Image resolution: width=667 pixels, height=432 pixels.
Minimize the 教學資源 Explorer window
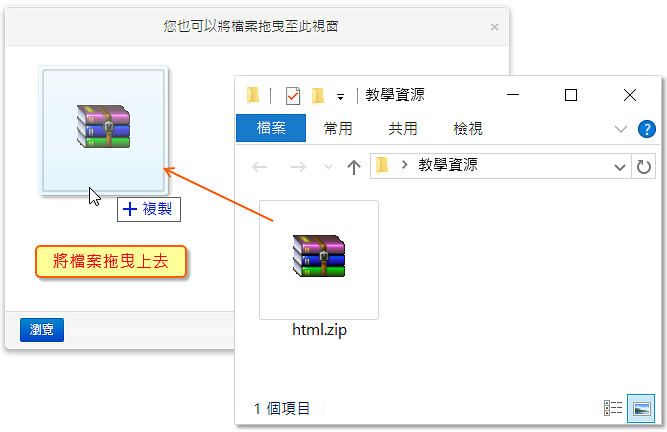click(x=513, y=95)
